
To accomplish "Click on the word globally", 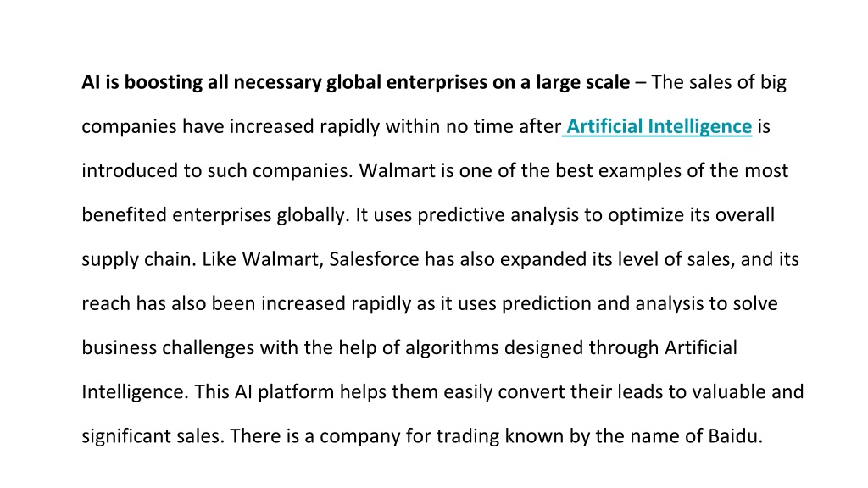I will coord(313,215).
